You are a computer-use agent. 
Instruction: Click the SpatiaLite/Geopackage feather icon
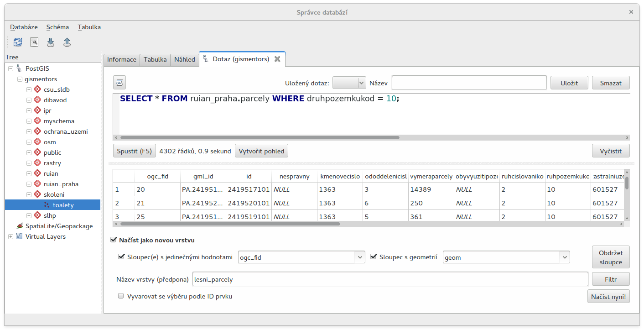20,226
